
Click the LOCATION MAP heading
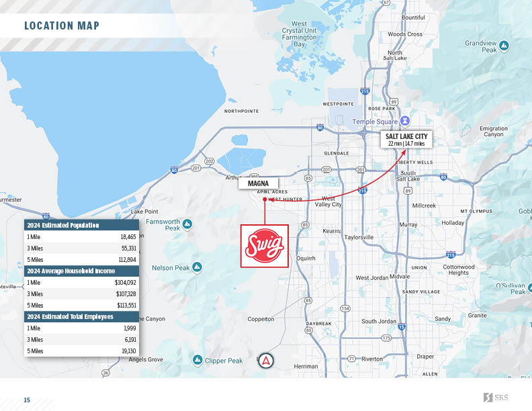[x=62, y=26]
